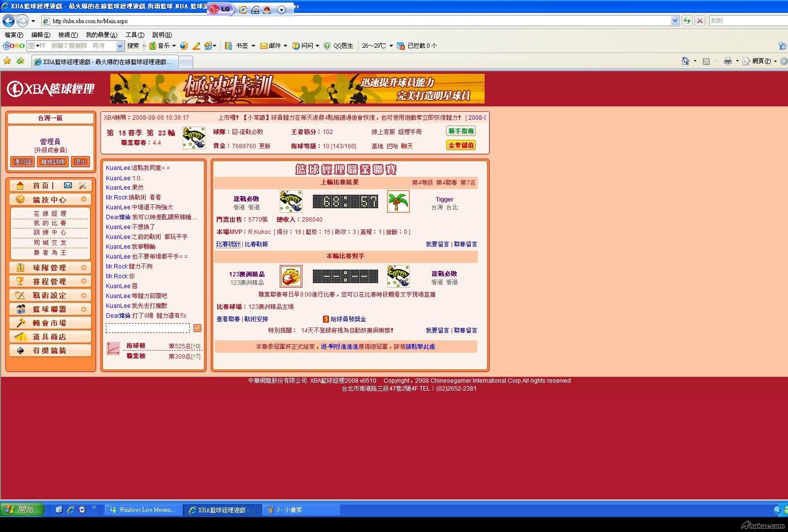This screenshot has height=532, width=788.
Task: Click the 新手指南 button
Action: point(461,131)
